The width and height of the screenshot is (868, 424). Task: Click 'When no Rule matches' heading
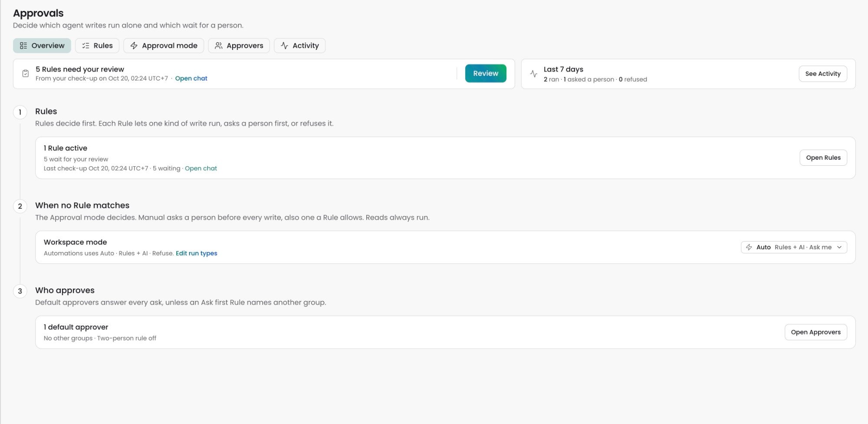[x=82, y=205]
